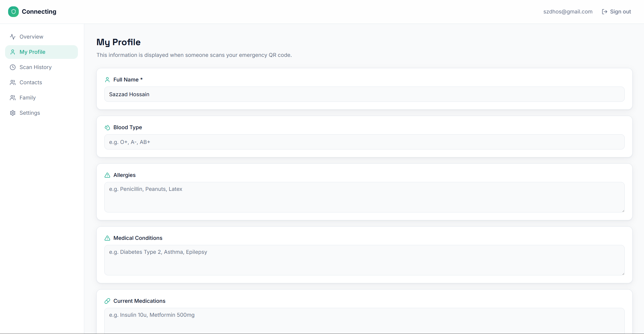The height and width of the screenshot is (334, 644).
Task: Click inside the Allergies text area
Action: 364,197
